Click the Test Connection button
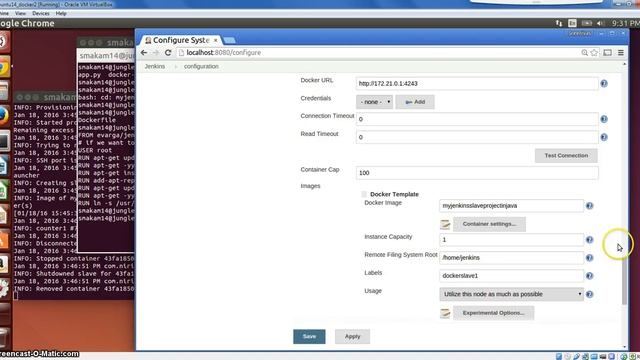The image size is (640, 360). [x=566, y=156]
